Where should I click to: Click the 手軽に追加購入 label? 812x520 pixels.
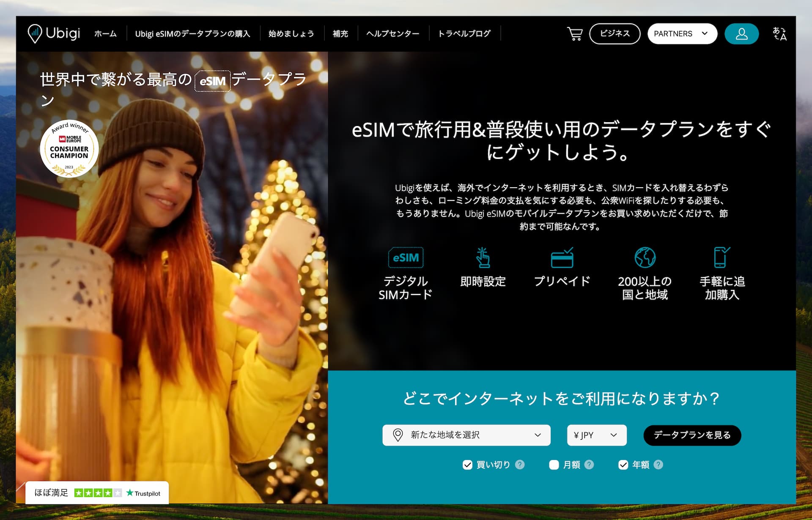[x=722, y=288]
